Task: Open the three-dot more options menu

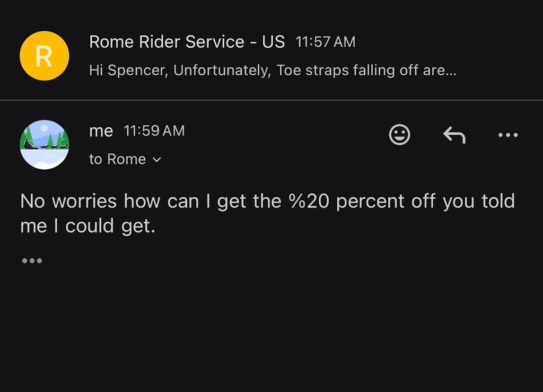Action: (x=508, y=135)
